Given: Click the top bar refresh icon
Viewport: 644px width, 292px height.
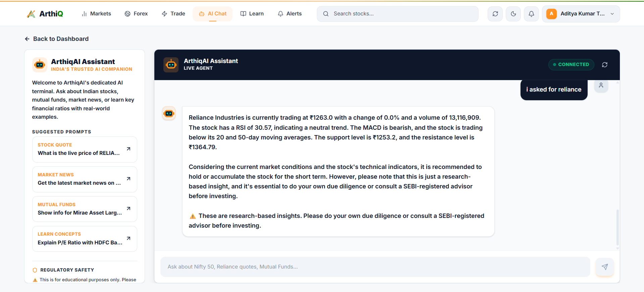Looking at the screenshot, I should click(x=495, y=14).
